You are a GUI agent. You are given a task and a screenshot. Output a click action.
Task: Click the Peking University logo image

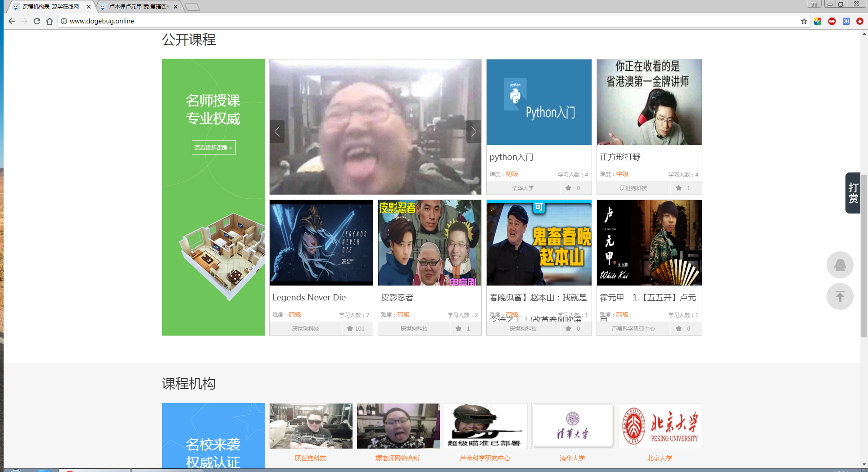[660, 426]
